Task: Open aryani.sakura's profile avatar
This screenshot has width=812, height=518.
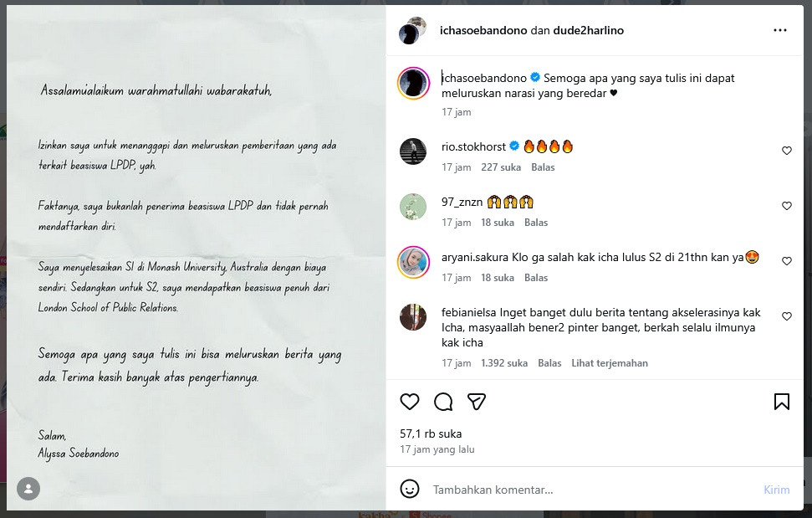Action: click(413, 262)
